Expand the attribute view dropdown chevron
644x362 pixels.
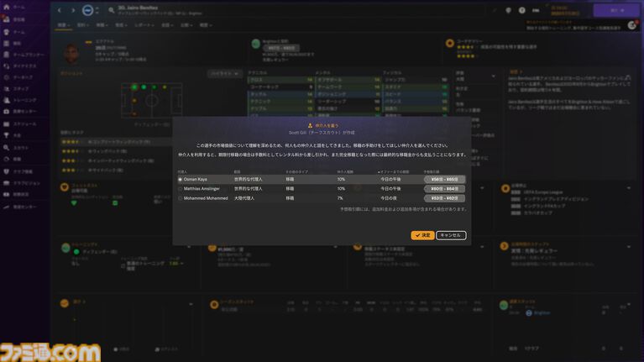pyautogui.click(x=493, y=76)
